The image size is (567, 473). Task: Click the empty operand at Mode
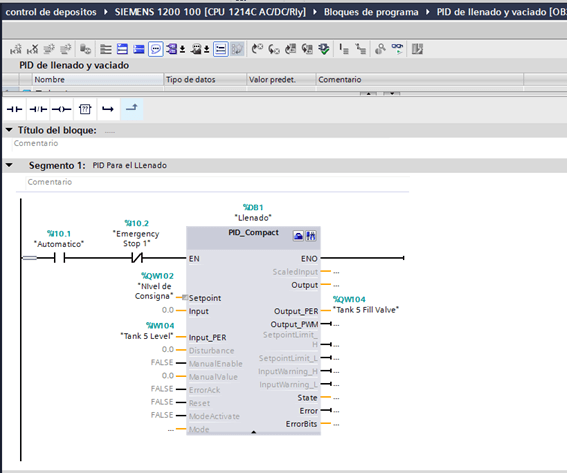coord(171,430)
